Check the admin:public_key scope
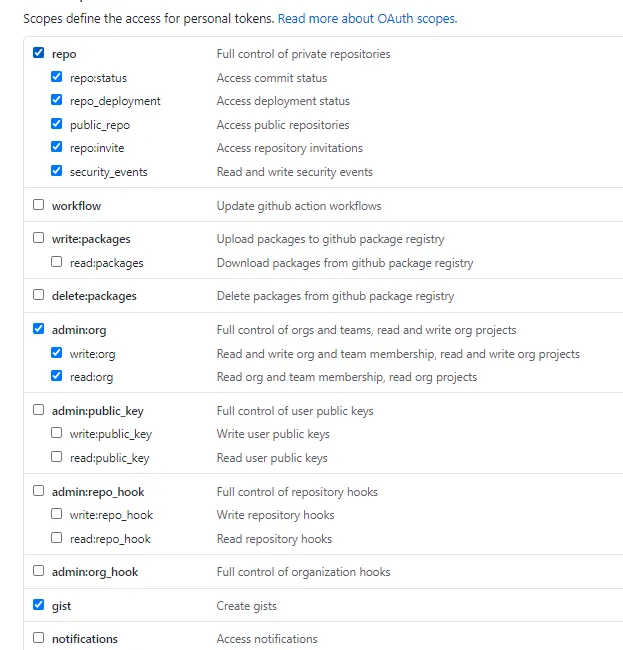This screenshot has width=623, height=650. (x=39, y=410)
